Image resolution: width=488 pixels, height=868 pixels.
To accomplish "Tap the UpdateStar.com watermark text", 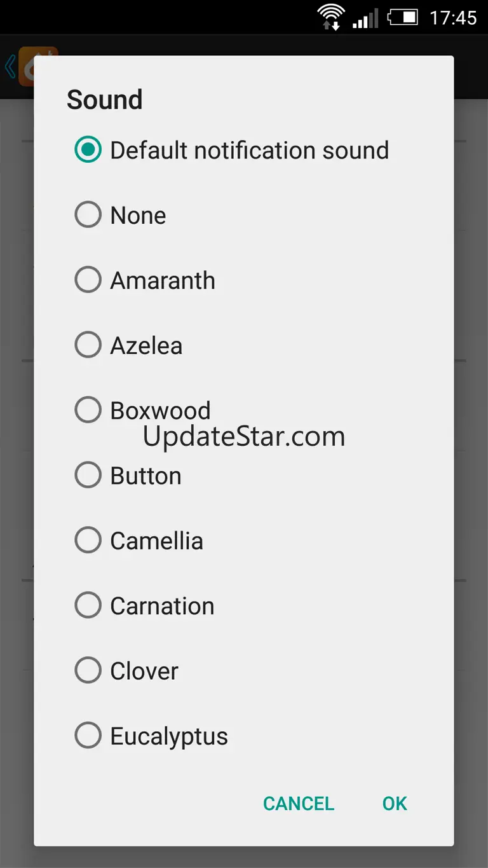I will pyautogui.click(x=244, y=437).
